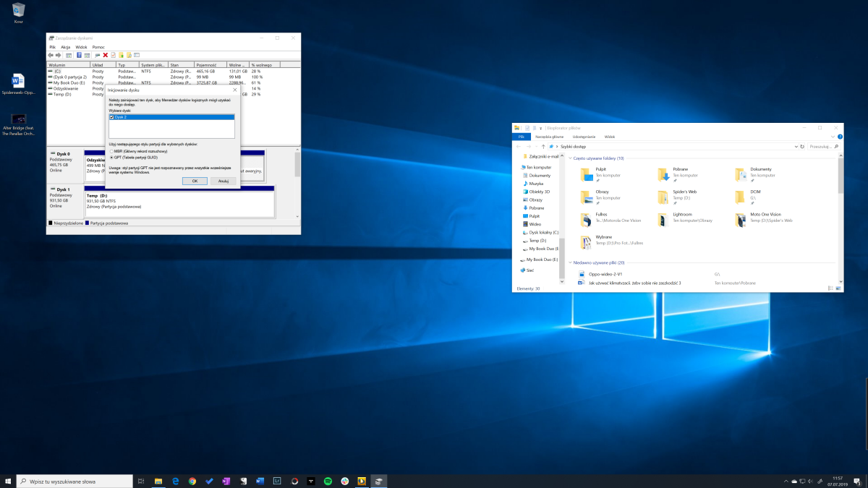Switch to the Widok tab in Explorer
Image resolution: width=868 pixels, height=488 pixels.
610,136
